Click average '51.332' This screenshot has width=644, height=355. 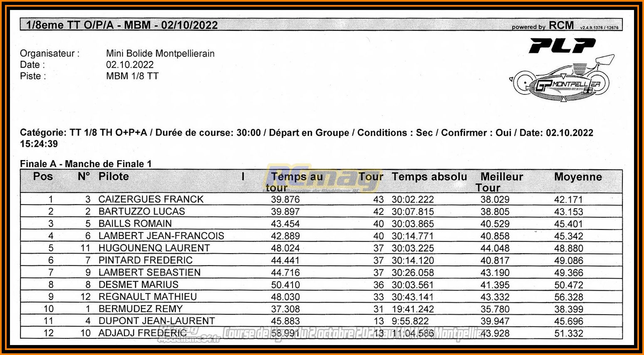pos(569,333)
